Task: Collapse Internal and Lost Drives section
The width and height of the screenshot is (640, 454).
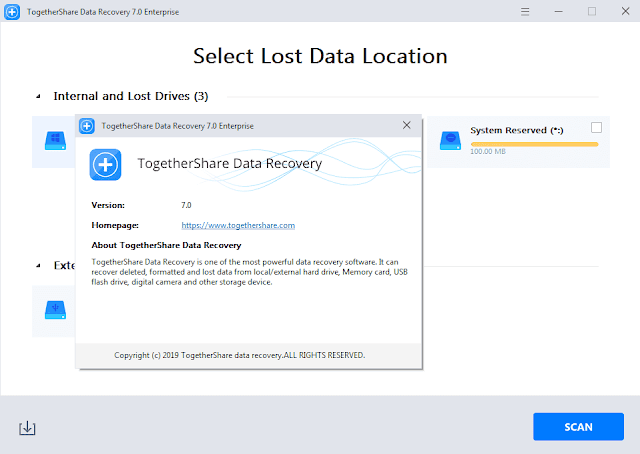Action: coord(38,96)
